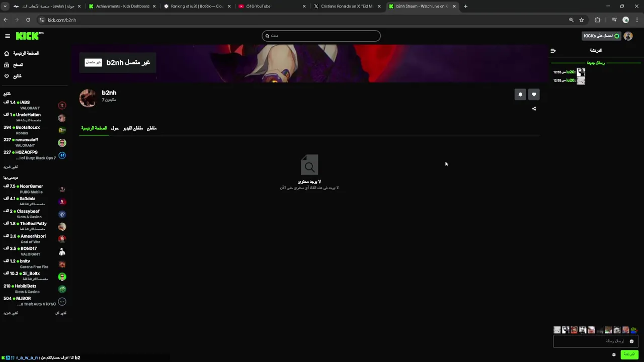644x362 pixels.
Task: Open the emoji picker in chat box
Action: point(631,341)
